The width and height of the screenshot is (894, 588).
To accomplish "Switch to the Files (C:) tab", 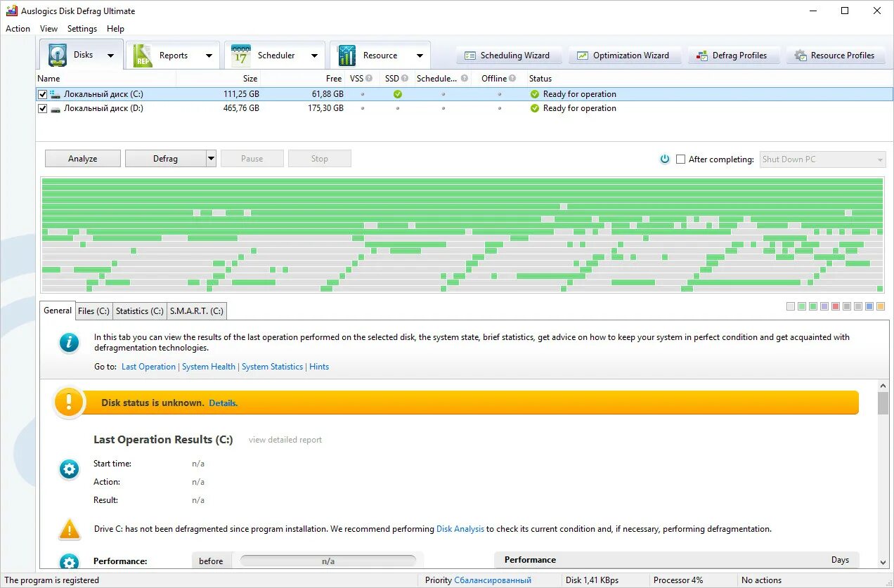I will [93, 311].
